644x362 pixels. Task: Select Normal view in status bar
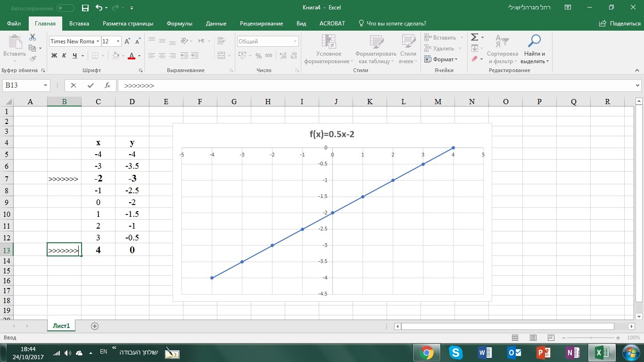coord(515,337)
